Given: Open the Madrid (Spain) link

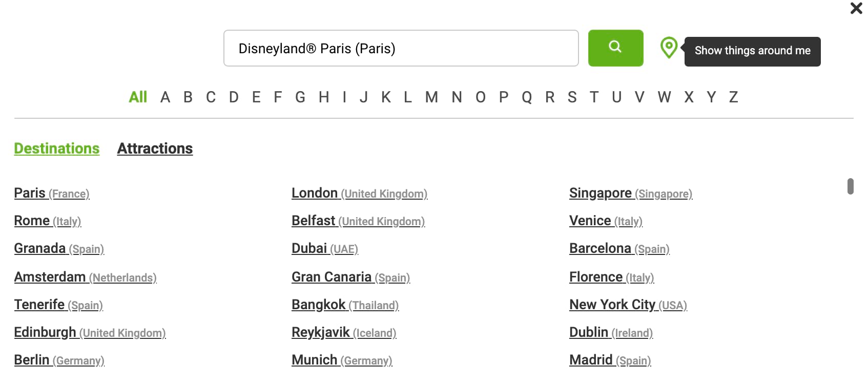Looking at the screenshot, I should [x=610, y=360].
